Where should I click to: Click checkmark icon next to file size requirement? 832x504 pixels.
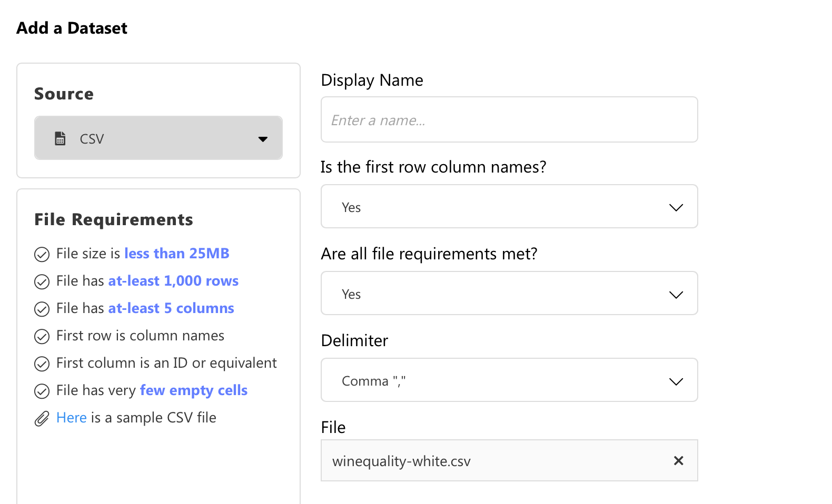pos(42,255)
